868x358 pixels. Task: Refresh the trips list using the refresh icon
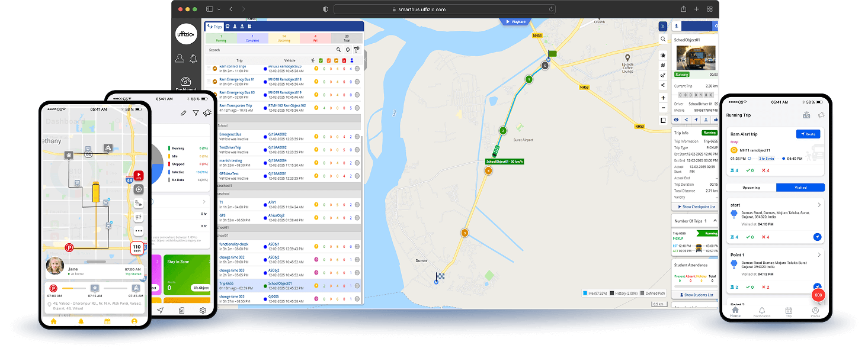point(348,50)
